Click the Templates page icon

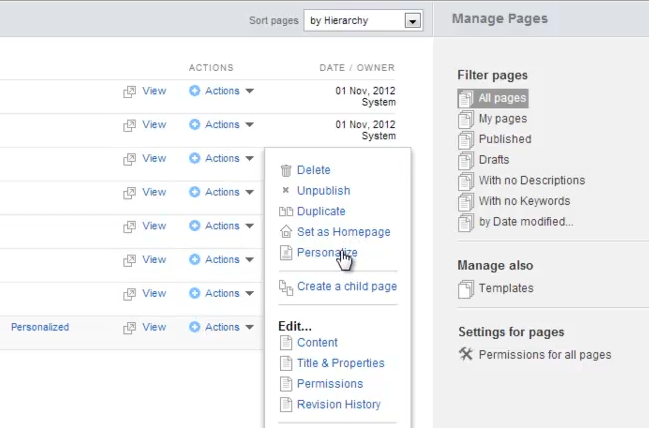click(465, 289)
